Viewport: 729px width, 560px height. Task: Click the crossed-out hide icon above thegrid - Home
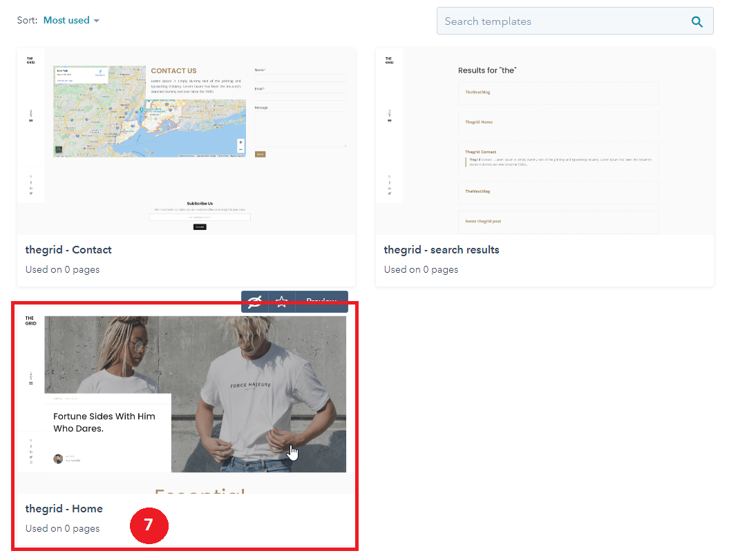(255, 302)
